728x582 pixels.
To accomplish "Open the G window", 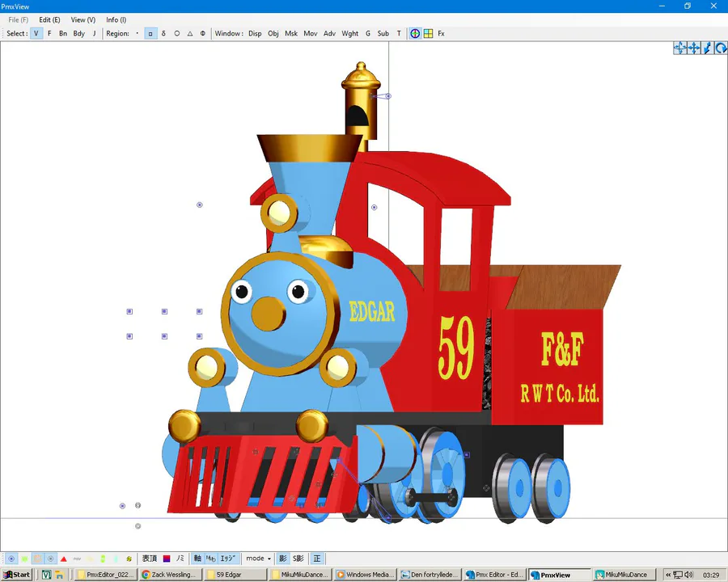I will 368,33.
